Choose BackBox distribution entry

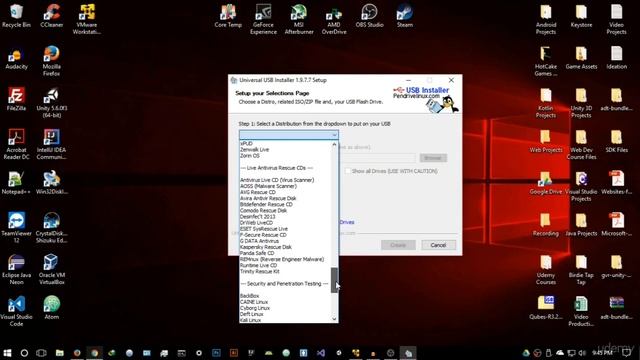(249, 296)
